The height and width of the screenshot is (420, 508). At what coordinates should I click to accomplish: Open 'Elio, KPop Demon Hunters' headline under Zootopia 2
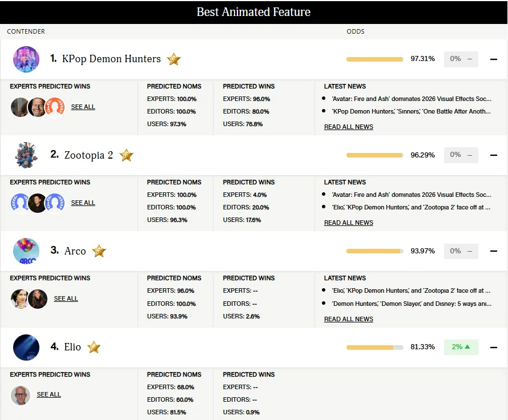coord(411,207)
